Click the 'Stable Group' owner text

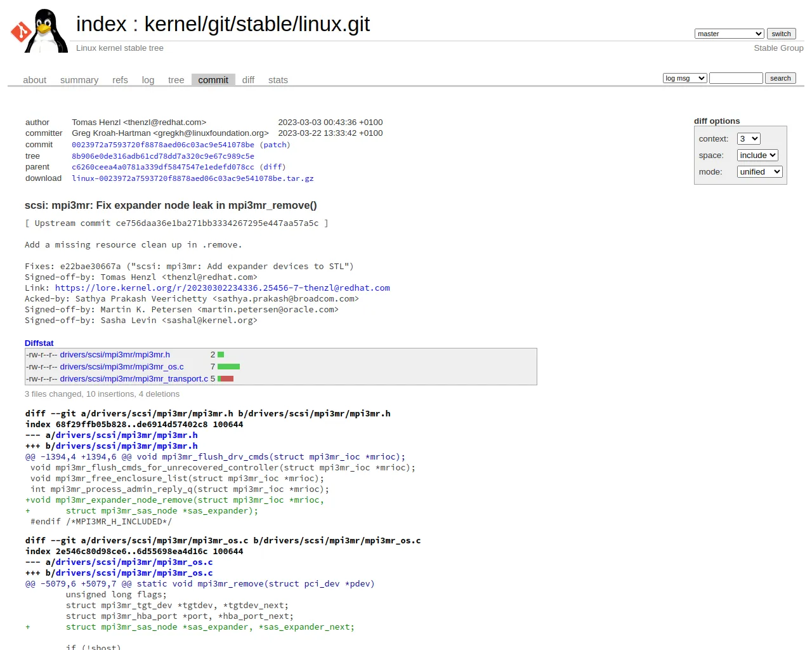coord(778,48)
